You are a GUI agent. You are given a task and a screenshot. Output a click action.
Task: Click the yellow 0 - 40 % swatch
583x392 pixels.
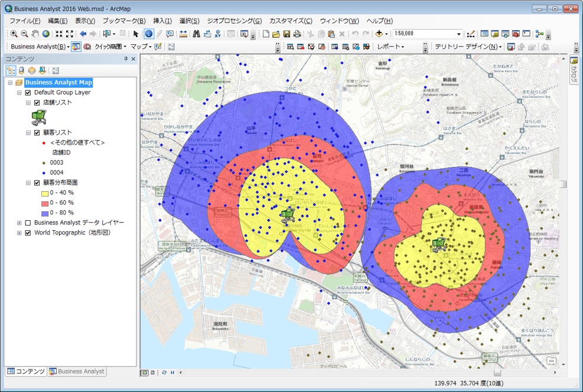point(45,193)
